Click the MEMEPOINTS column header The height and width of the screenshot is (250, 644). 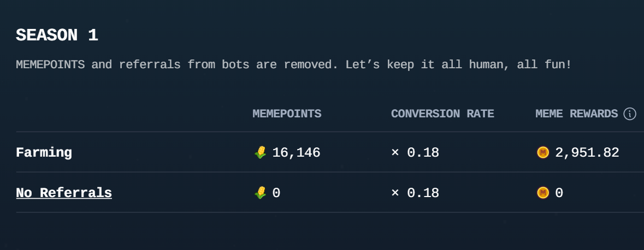pyautogui.click(x=287, y=114)
